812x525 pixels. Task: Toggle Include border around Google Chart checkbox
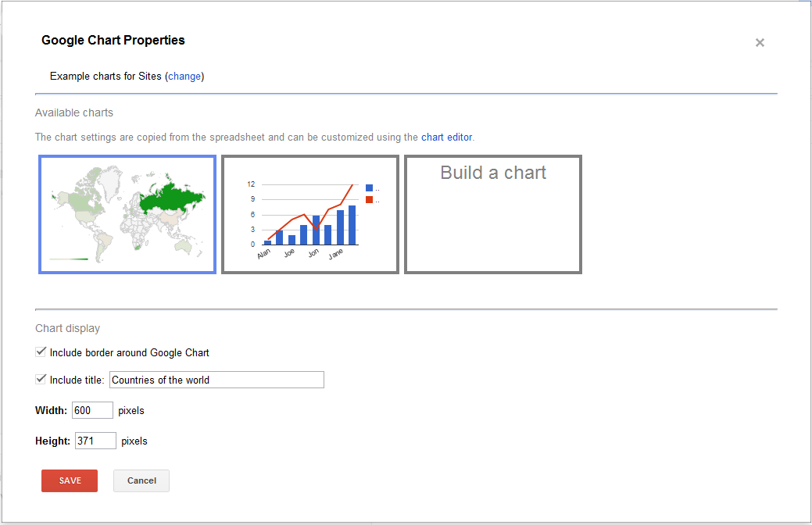[x=41, y=352]
